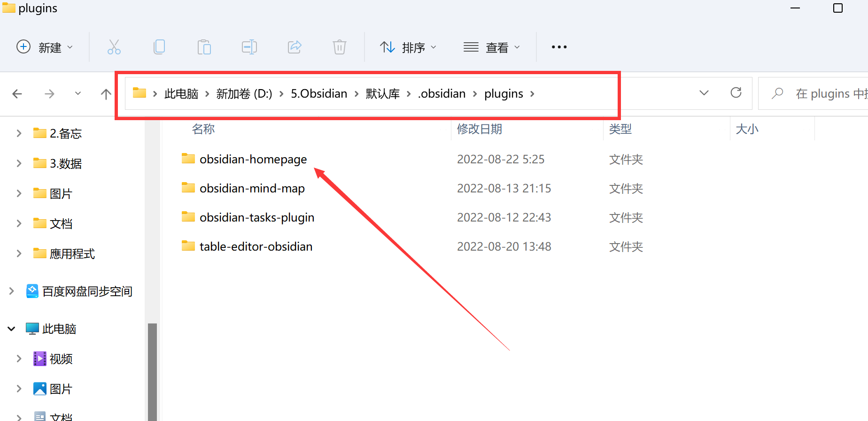Image resolution: width=868 pixels, height=421 pixels.
Task: Select 默认库 breadcrumb segment
Action: [x=383, y=94]
